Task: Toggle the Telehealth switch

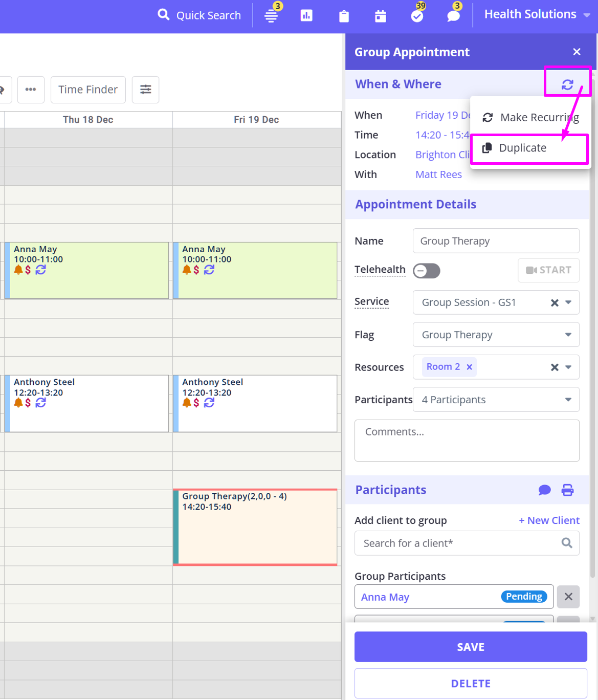Action: pos(427,271)
